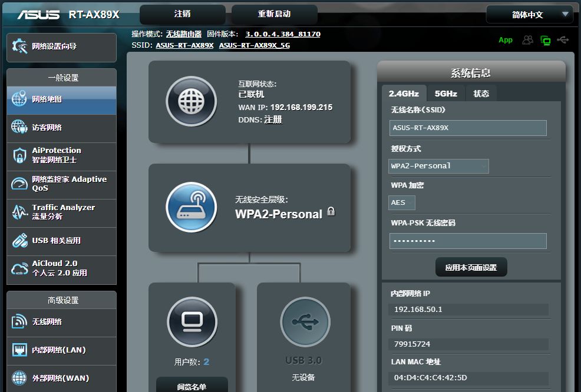The height and width of the screenshot is (392, 581).
Task: Open AiCloud 2.0 cloud icon
Action: pos(19,268)
